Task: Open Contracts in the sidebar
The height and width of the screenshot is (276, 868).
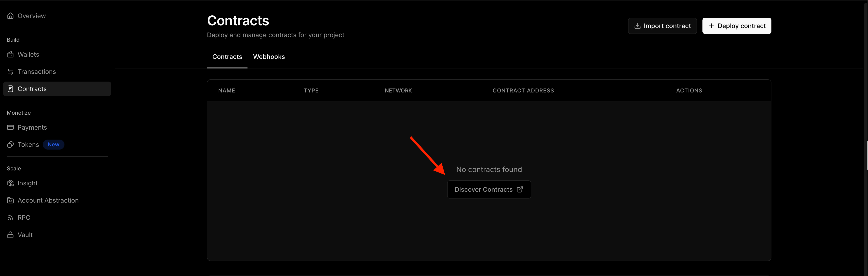Action: point(32,89)
